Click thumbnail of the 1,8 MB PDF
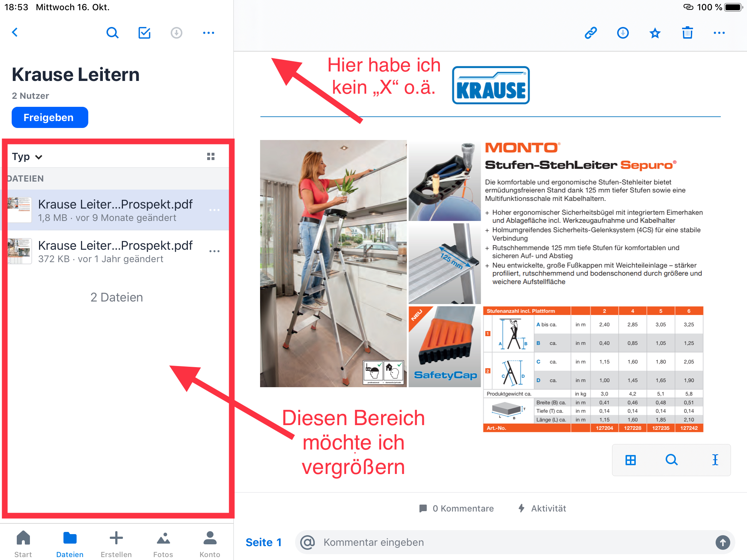This screenshot has width=747, height=560. pyautogui.click(x=20, y=210)
